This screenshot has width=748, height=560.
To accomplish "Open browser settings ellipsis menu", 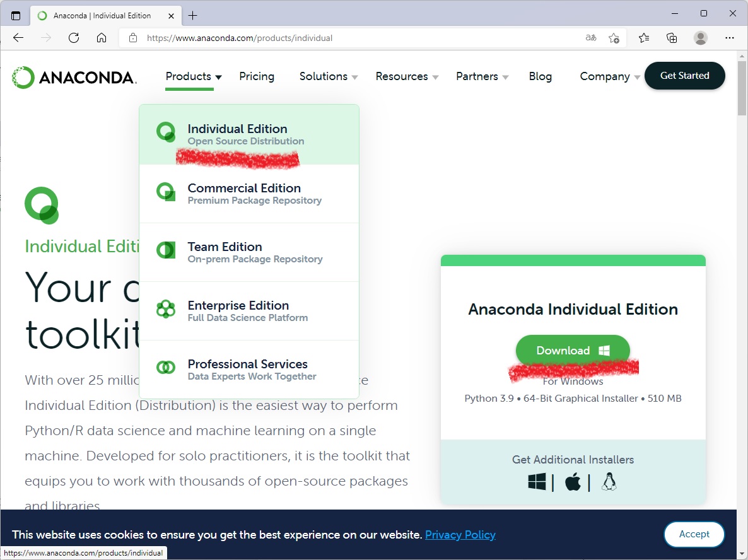I will [x=730, y=38].
